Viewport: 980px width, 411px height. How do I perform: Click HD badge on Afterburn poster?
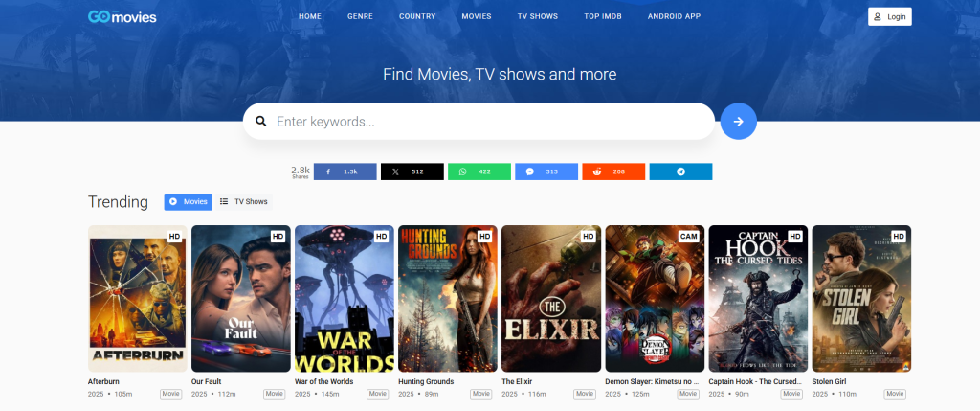[174, 237]
